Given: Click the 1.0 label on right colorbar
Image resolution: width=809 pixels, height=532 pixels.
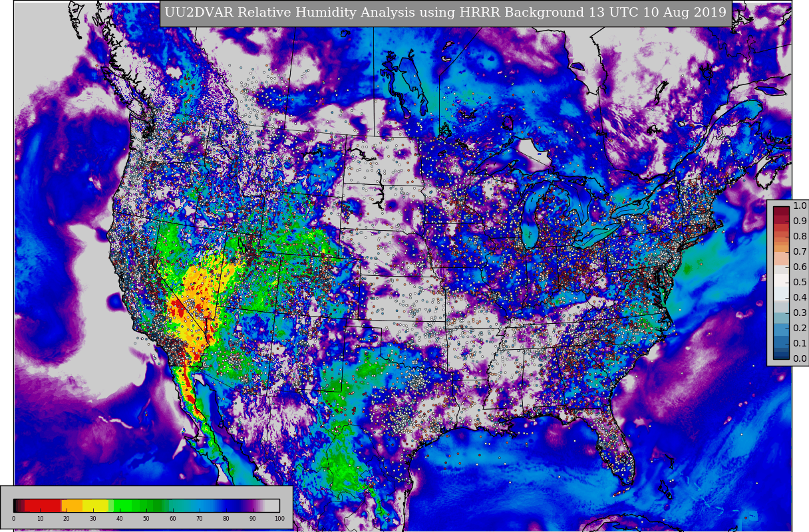Looking at the screenshot, I should pyautogui.click(x=800, y=206).
